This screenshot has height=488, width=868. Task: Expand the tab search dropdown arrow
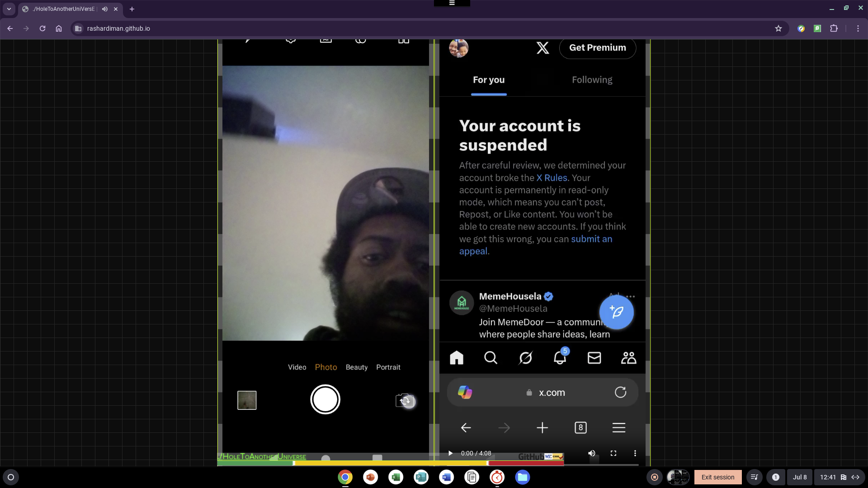(x=9, y=9)
